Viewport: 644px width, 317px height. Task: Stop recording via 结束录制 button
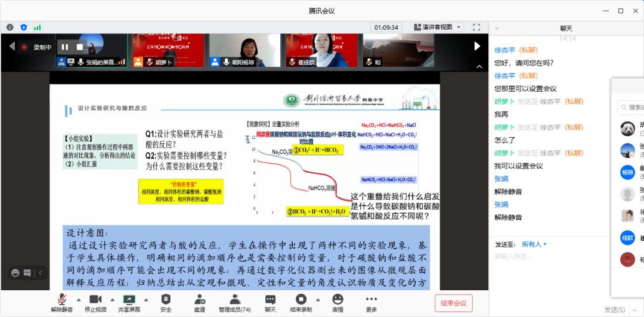[301, 300]
